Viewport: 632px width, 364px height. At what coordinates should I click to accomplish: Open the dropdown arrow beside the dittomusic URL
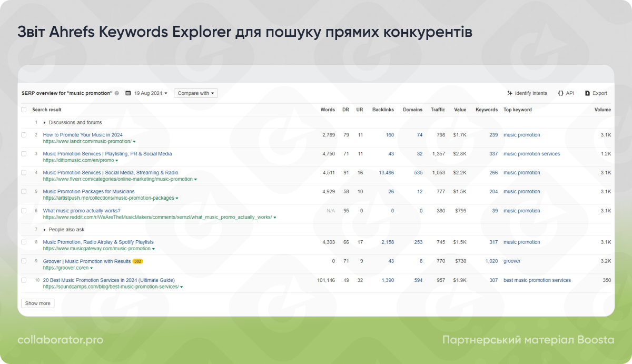click(x=118, y=160)
